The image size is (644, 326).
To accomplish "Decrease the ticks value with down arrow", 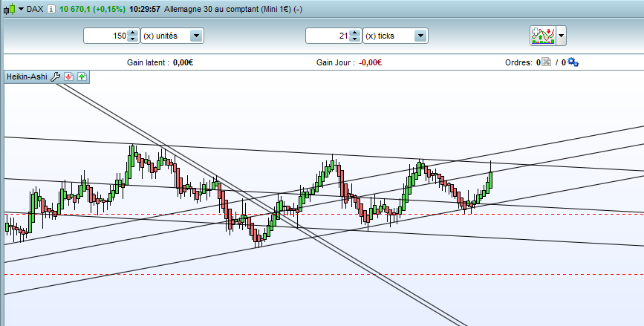I will click(x=355, y=39).
